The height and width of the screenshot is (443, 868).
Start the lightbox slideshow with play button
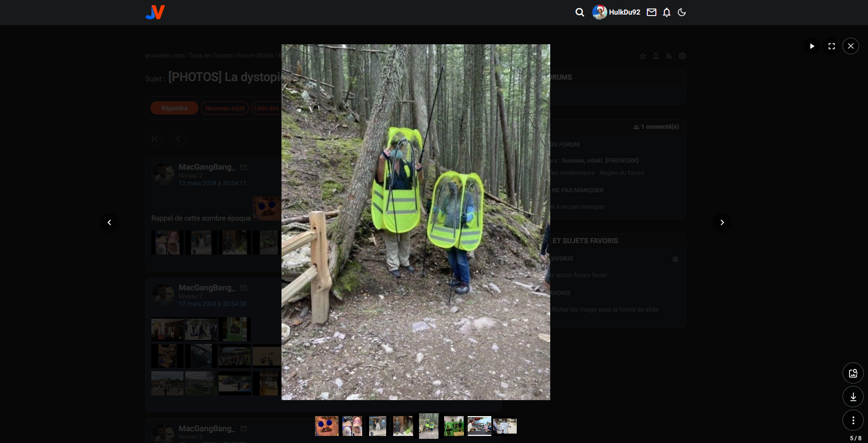[x=811, y=46]
